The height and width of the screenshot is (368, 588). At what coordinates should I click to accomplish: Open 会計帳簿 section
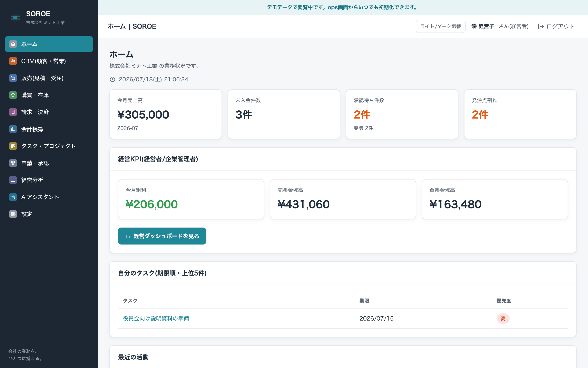(49, 129)
